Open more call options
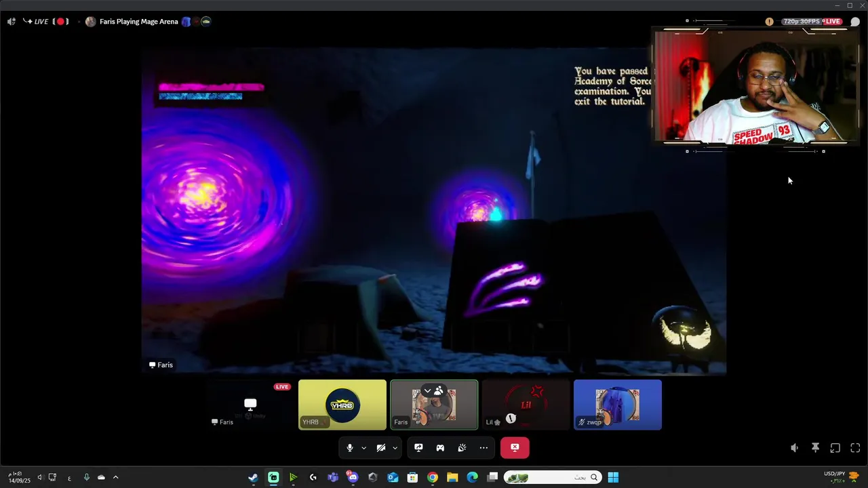This screenshot has width=868, height=488. pos(484,448)
